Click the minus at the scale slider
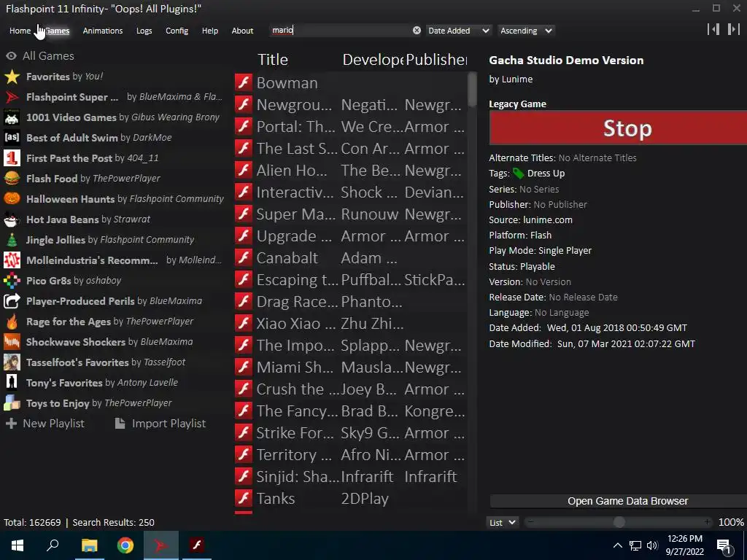 pyautogui.click(x=530, y=522)
